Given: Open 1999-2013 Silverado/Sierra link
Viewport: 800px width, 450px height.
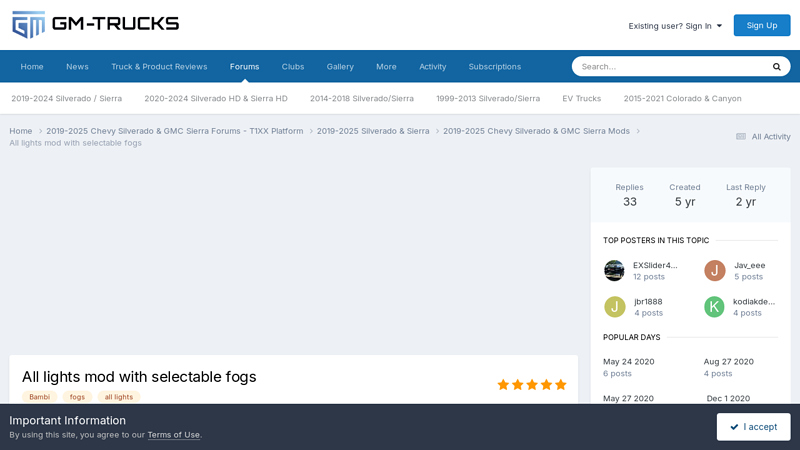Looking at the screenshot, I should click(x=488, y=98).
